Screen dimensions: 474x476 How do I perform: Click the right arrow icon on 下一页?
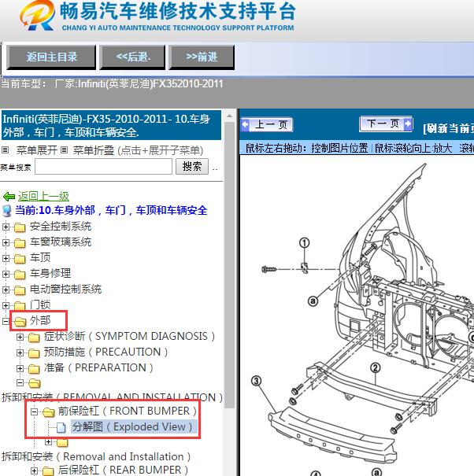pyautogui.click(x=408, y=124)
